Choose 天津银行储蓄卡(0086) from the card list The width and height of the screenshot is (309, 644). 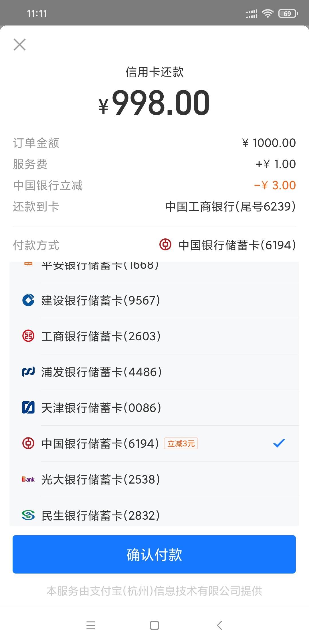(154, 407)
